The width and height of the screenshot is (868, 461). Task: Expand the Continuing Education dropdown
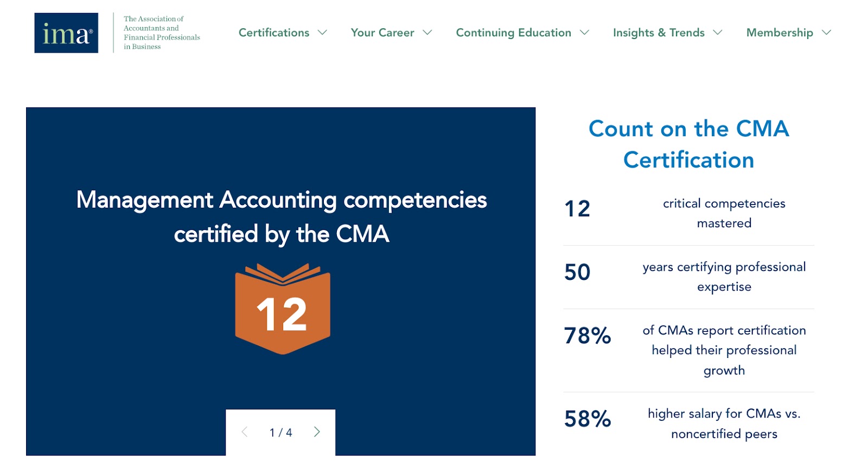[585, 33]
